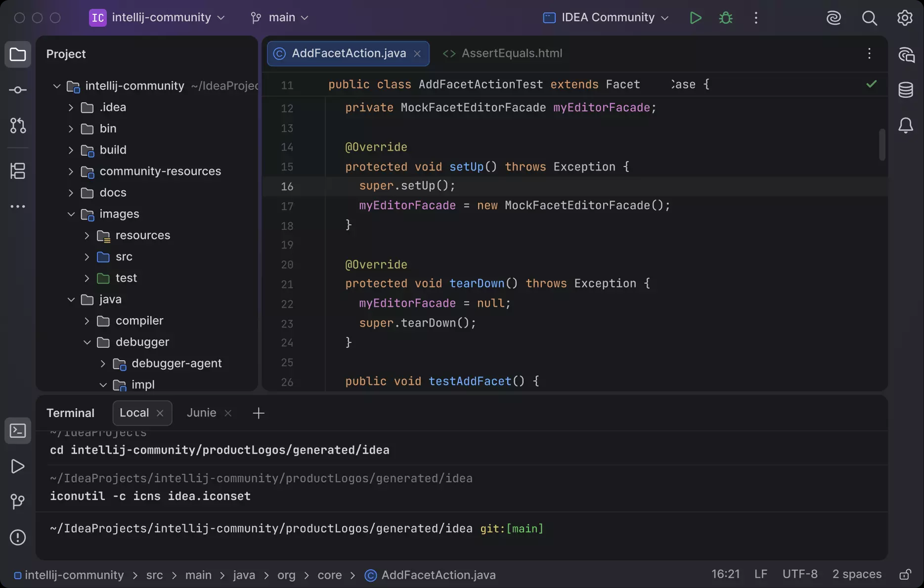Screen dimensions: 924x588
Task: Run the IDEA Community configuration
Action: pyautogui.click(x=695, y=17)
